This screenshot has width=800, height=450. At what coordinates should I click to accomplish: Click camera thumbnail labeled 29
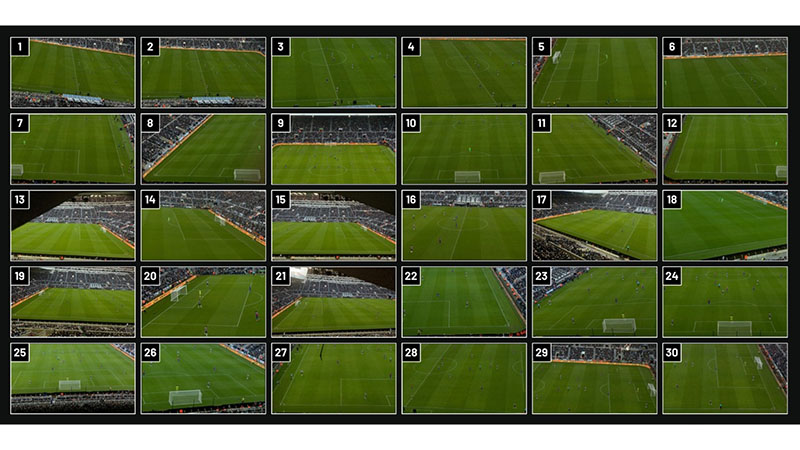594,378
